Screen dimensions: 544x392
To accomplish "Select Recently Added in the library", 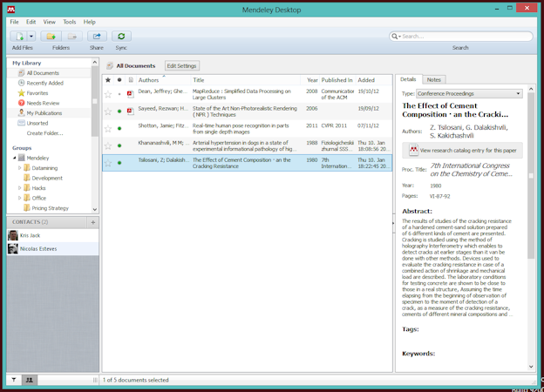I will point(44,83).
